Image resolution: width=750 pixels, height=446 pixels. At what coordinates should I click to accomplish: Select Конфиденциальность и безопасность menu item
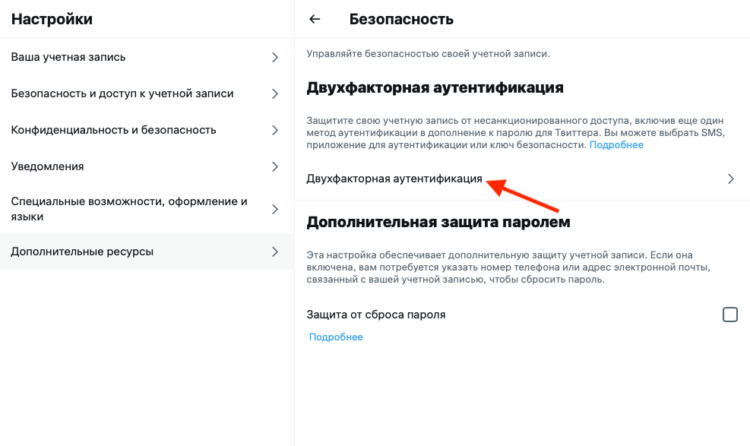[113, 130]
